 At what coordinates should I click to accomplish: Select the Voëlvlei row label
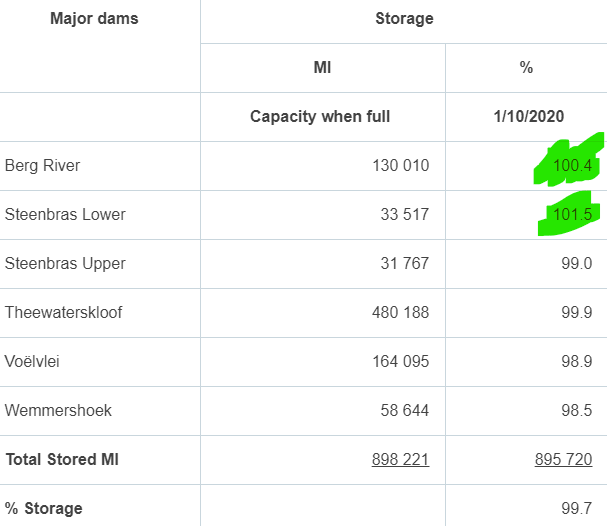pos(32,362)
